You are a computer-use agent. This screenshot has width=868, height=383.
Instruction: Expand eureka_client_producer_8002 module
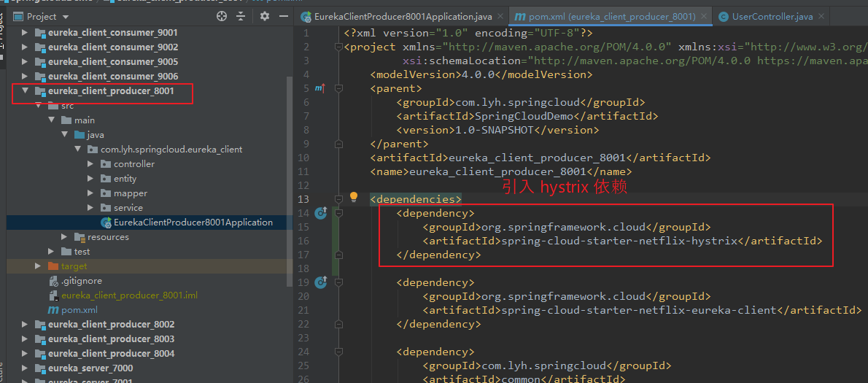(24, 325)
